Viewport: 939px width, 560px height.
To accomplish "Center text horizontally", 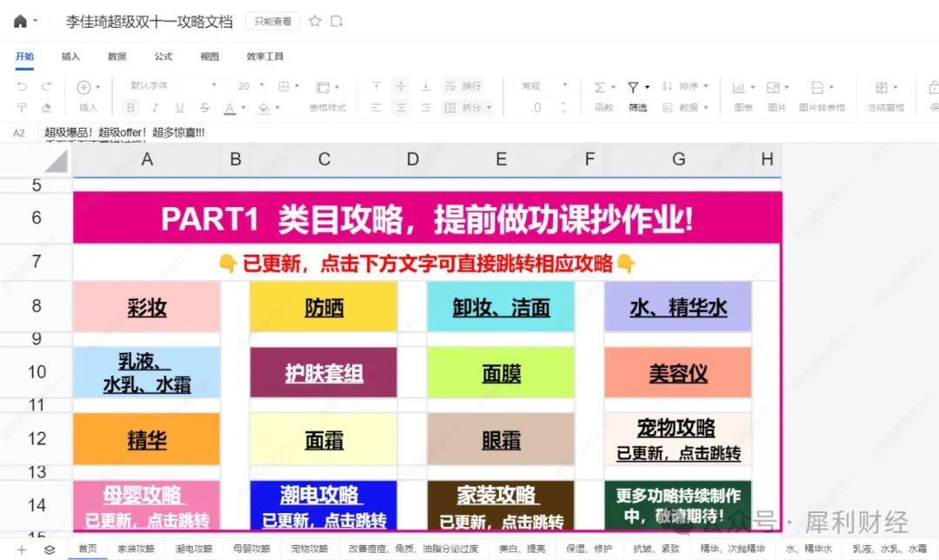I will click(x=401, y=108).
